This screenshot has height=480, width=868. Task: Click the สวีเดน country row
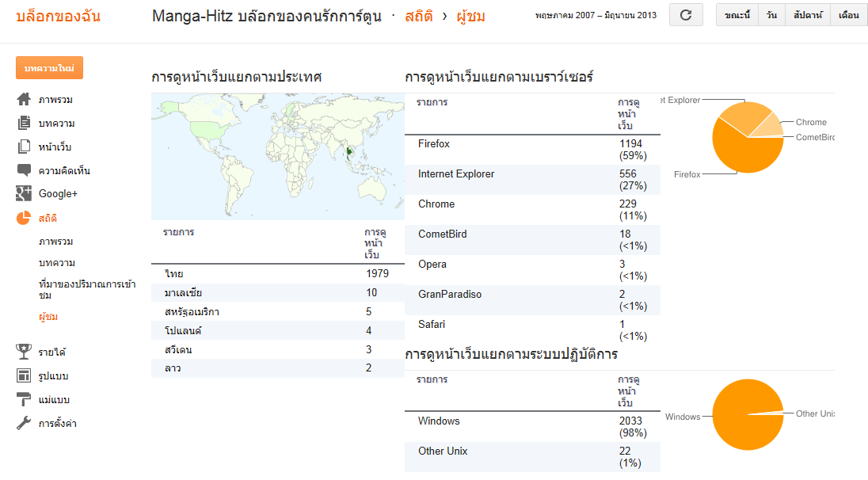[277, 349]
